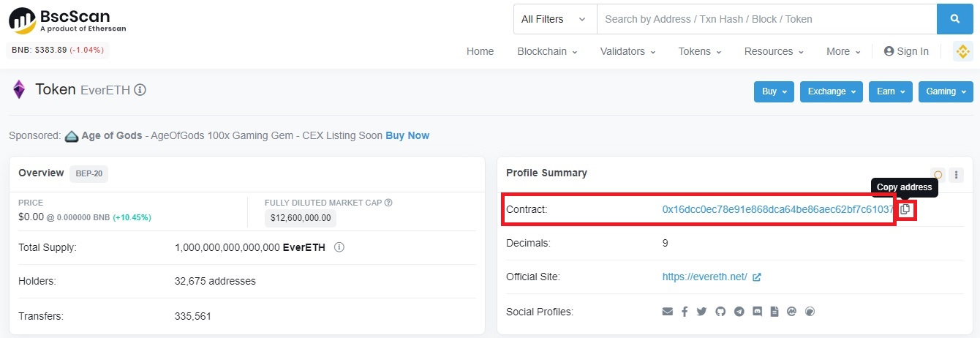Open the Discord social profile icon
This screenshot has width=980, height=338.
(x=757, y=312)
